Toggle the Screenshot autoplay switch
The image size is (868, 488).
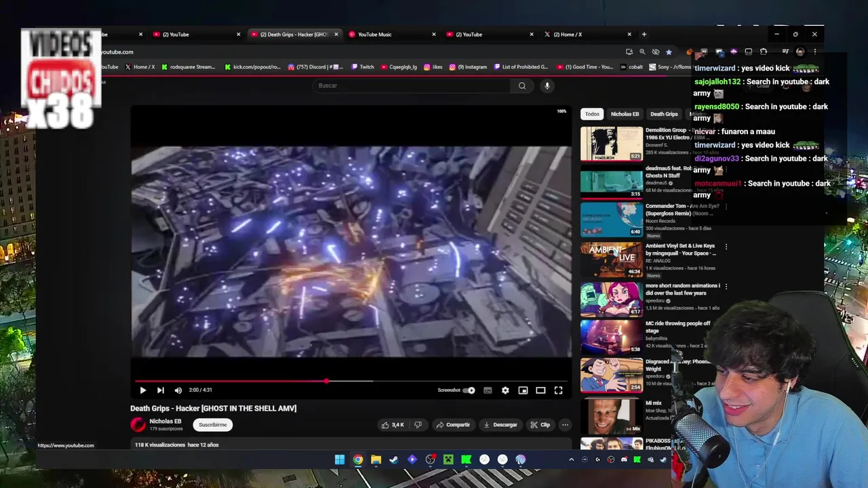coord(469,390)
